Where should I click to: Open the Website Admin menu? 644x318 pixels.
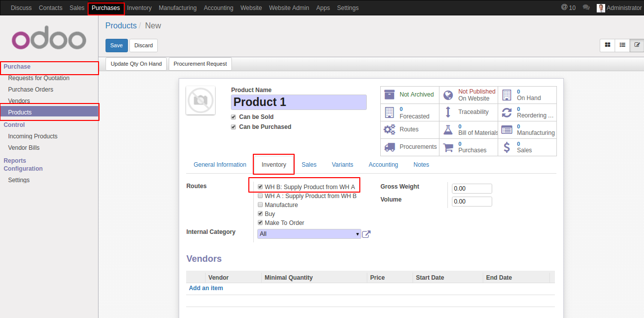[289, 7]
